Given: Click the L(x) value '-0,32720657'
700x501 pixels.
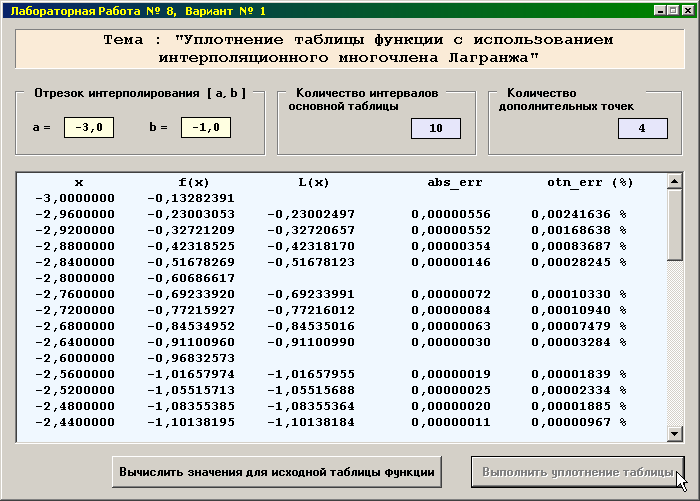Looking at the screenshot, I should 311,230.
